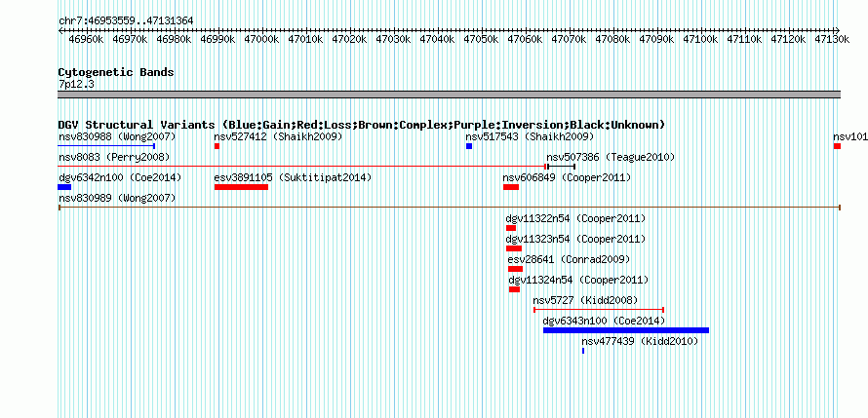Click the 47090k ruler tick label

tap(657, 39)
